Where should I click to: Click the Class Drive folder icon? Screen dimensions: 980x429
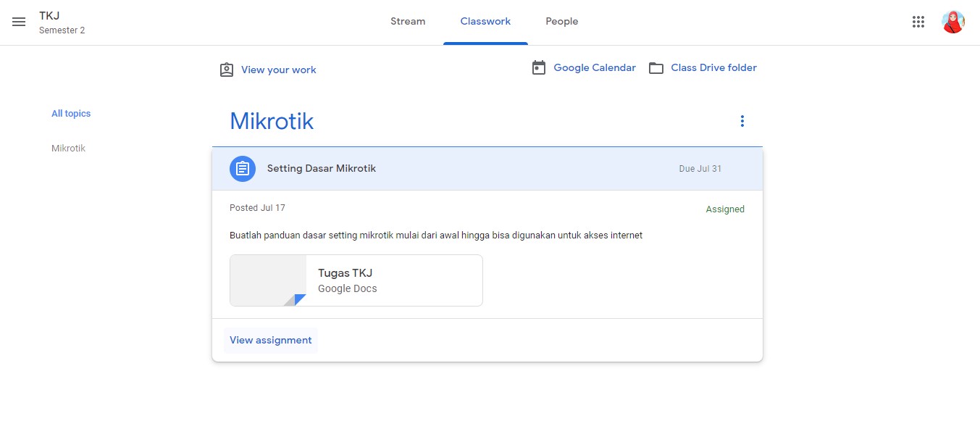[x=656, y=68]
